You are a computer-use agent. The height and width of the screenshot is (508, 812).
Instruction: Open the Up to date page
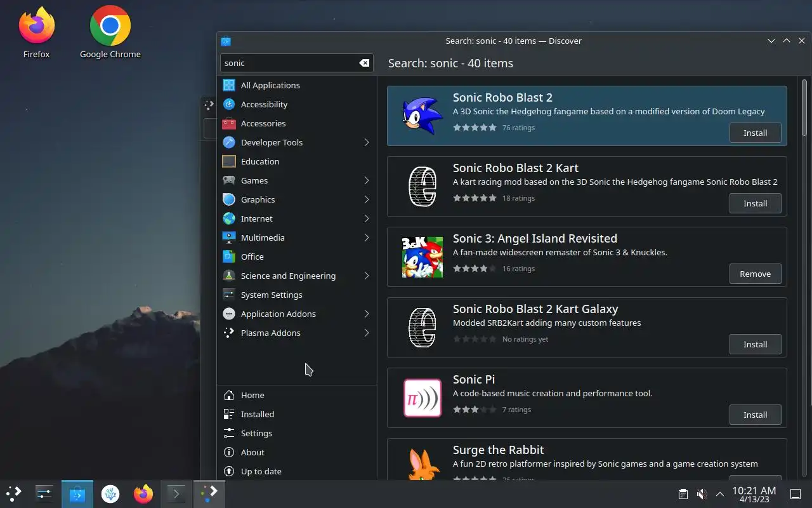297,471
